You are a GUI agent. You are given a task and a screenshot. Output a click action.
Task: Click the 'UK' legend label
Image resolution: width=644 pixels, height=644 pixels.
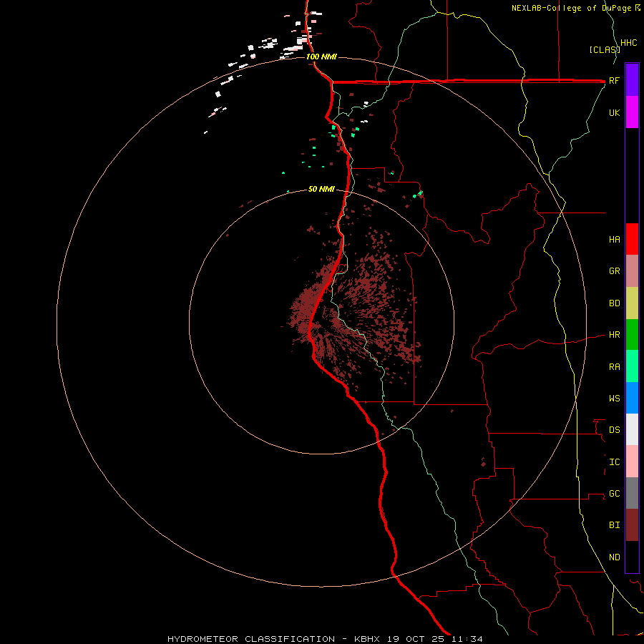[614, 113]
